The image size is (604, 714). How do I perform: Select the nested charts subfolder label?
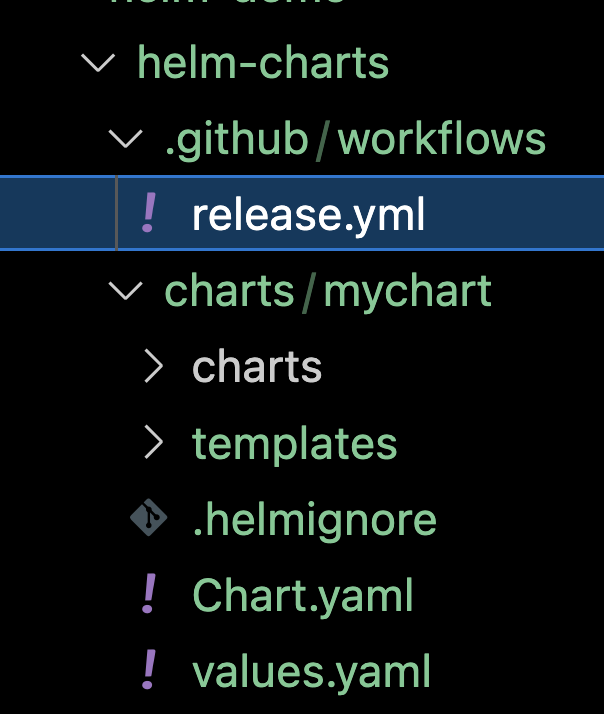pos(257,368)
